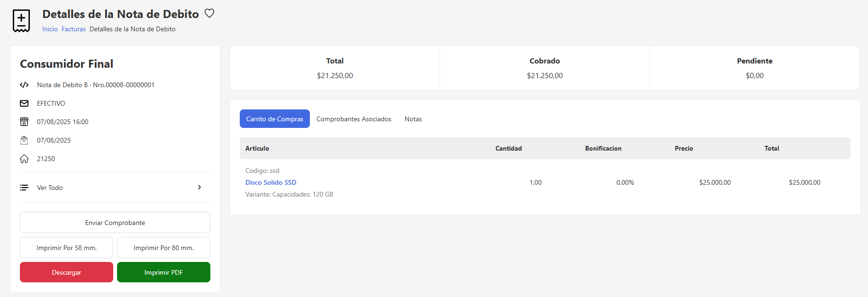868x297 pixels.
Task: Click Imprimir Por 80 mm. button
Action: (163, 248)
